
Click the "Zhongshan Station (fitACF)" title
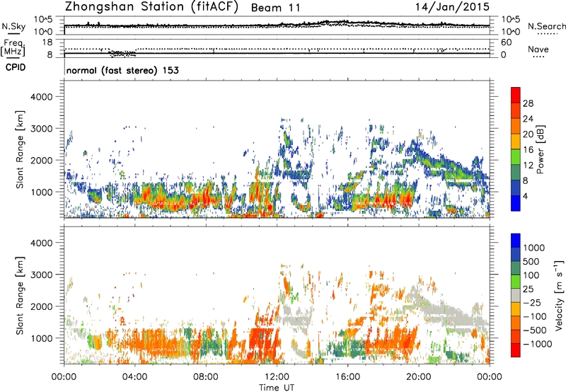(151, 7)
